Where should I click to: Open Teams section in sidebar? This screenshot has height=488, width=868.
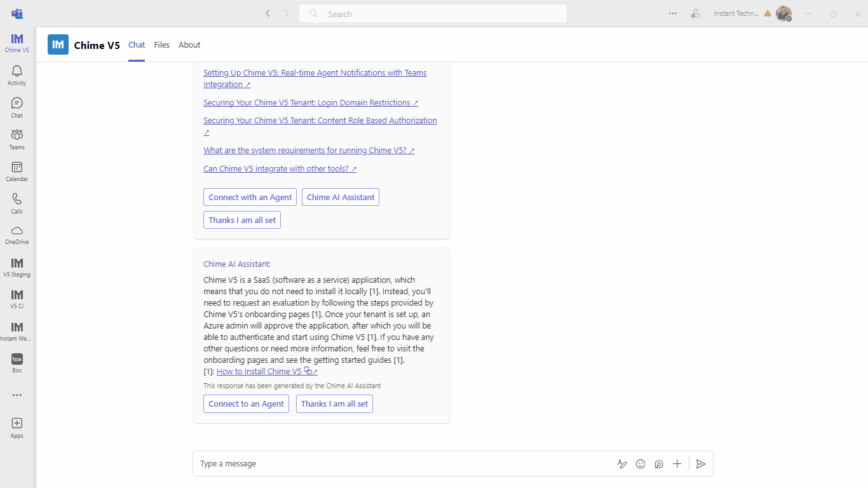[17, 139]
